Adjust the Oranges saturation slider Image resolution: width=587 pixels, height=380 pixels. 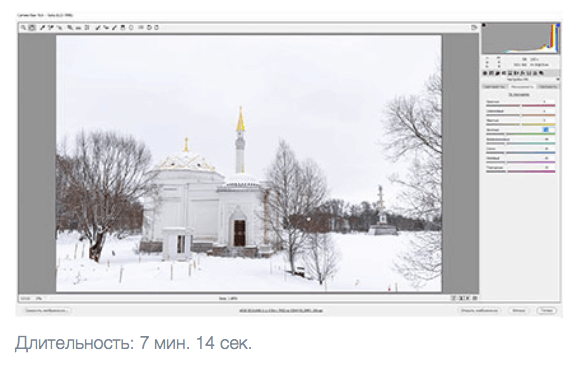coord(520,115)
